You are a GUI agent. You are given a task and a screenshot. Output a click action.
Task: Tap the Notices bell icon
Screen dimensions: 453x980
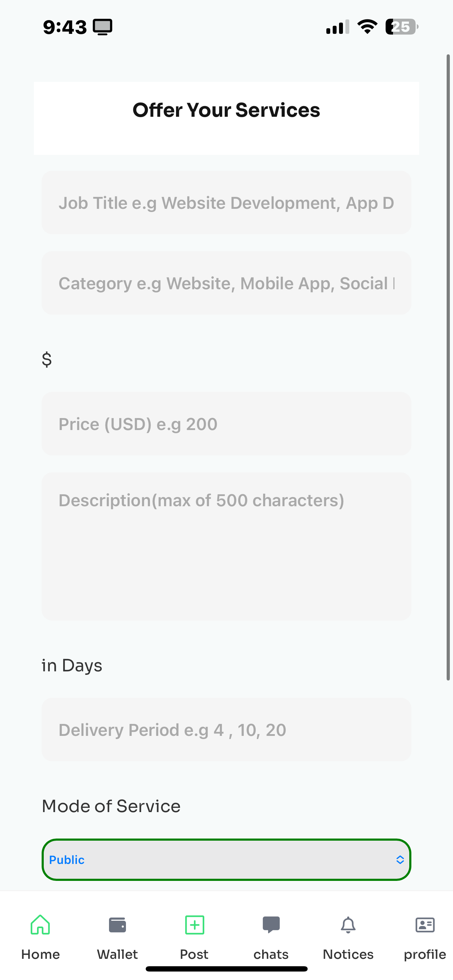(x=348, y=925)
